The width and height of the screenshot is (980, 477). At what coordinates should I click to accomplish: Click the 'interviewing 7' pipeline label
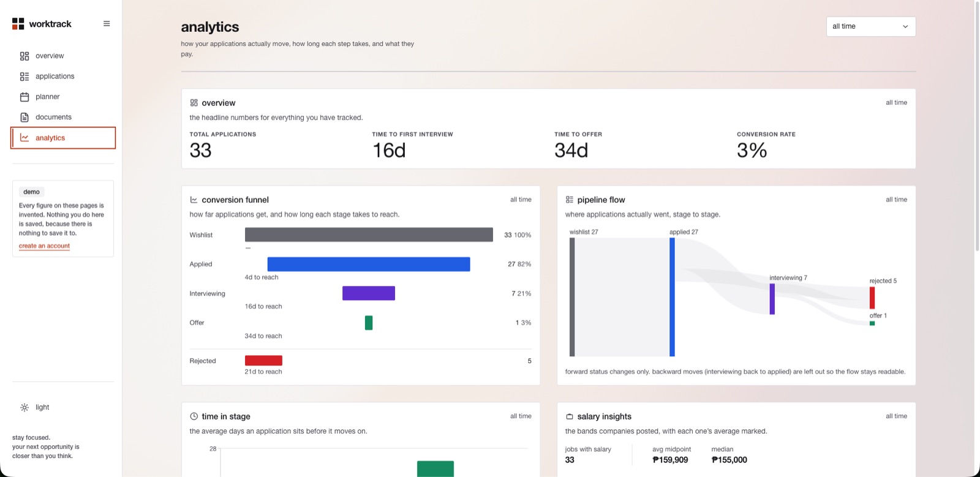point(788,278)
